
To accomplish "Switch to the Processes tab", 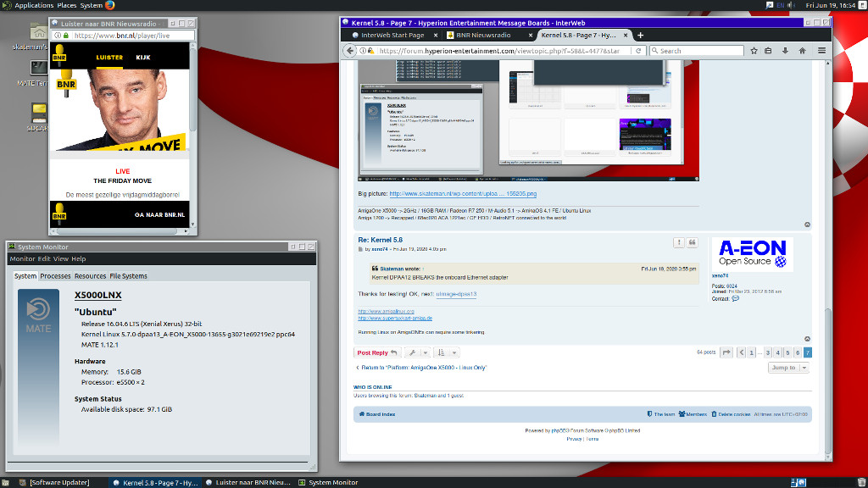I will [x=56, y=275].
